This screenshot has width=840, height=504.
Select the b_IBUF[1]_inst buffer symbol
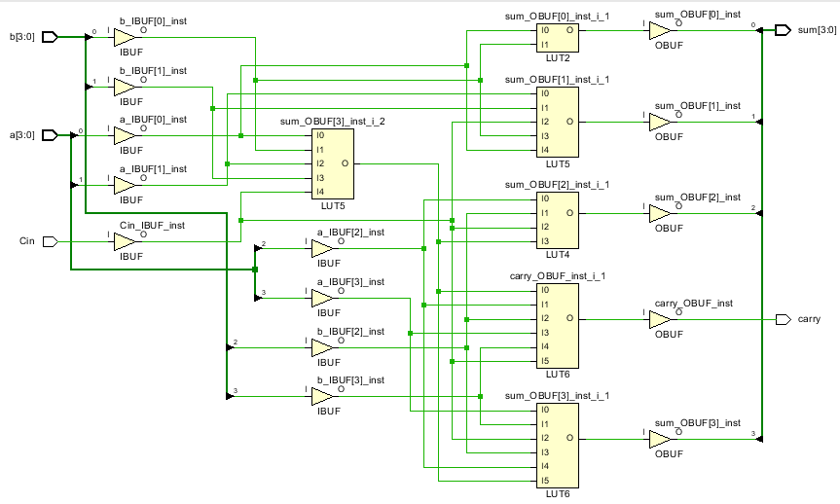pyautogui.click(x=125, y=87)
